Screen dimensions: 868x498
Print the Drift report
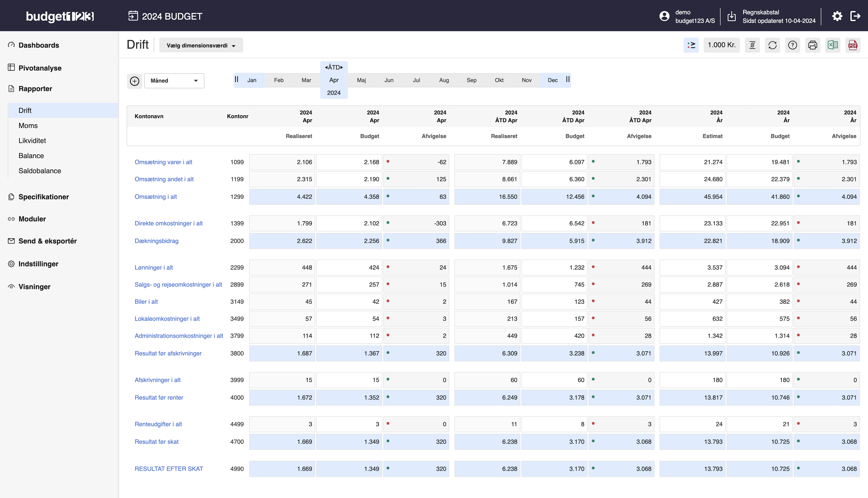coord(812,45)
